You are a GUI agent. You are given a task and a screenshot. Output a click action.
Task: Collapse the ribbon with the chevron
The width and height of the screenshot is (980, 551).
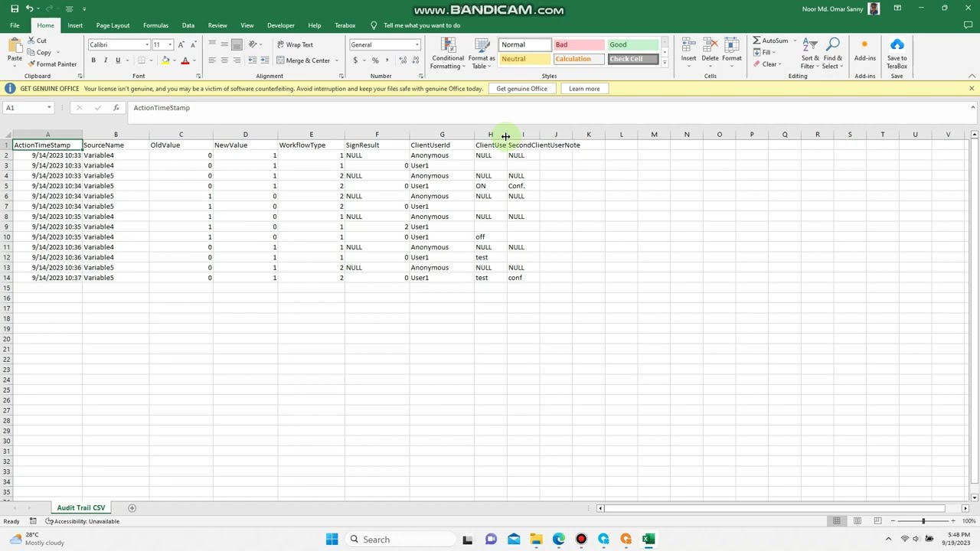tap(972, 76)
